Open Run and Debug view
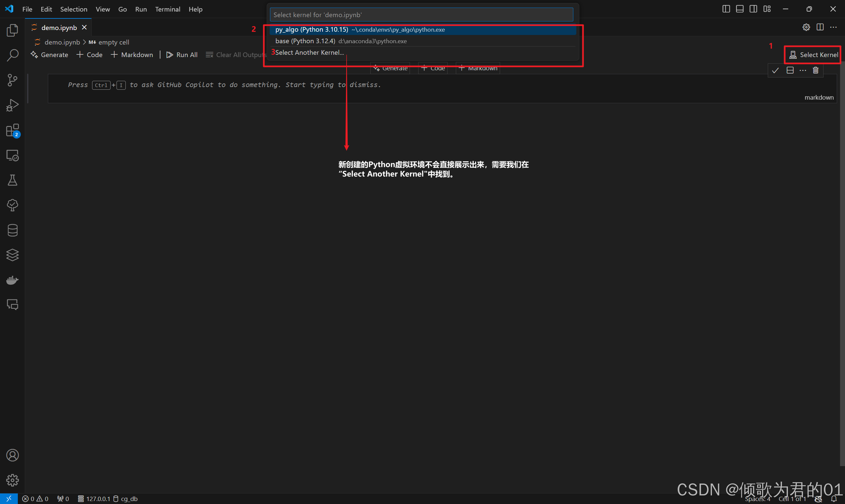Screen dimensions: 845x504 [x=12, y=105]
